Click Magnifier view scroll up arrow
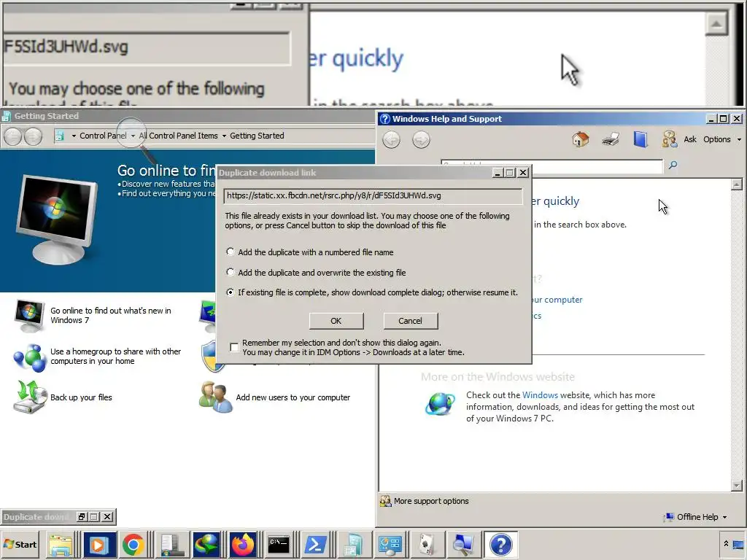Viewport: 747px width, 560px height. point(716,24)
